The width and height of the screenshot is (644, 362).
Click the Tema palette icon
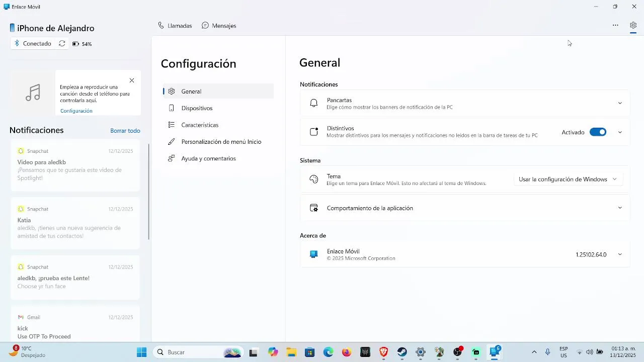(314, 179)
